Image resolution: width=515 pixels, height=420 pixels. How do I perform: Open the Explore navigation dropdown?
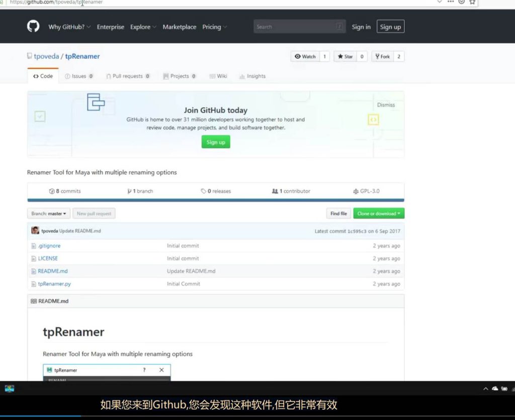[143, 27]
